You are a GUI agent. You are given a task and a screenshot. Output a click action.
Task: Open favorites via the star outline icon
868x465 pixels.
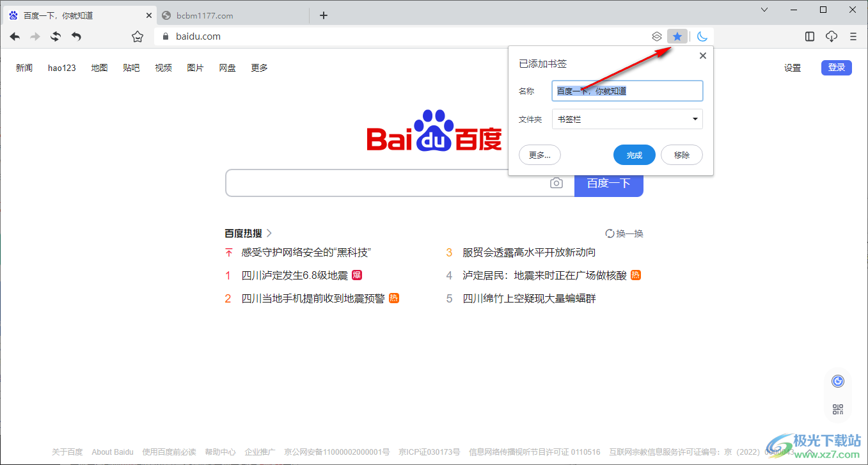tap(137, 36)
